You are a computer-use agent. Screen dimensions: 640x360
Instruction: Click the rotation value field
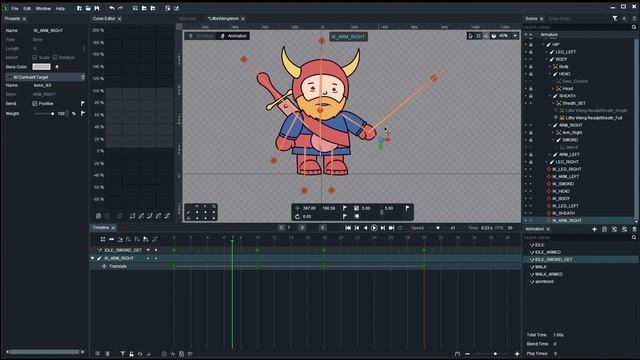click(307, 217)
